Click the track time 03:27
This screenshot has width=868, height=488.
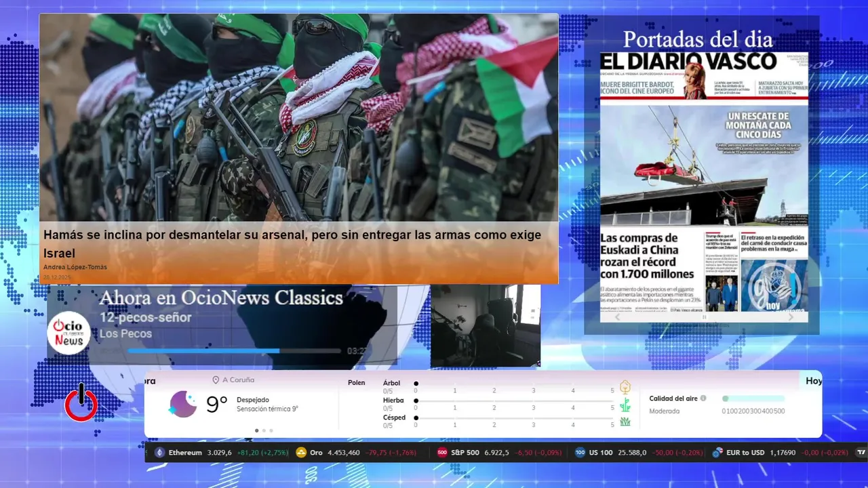pyautogui.click(x=357, y=351)
